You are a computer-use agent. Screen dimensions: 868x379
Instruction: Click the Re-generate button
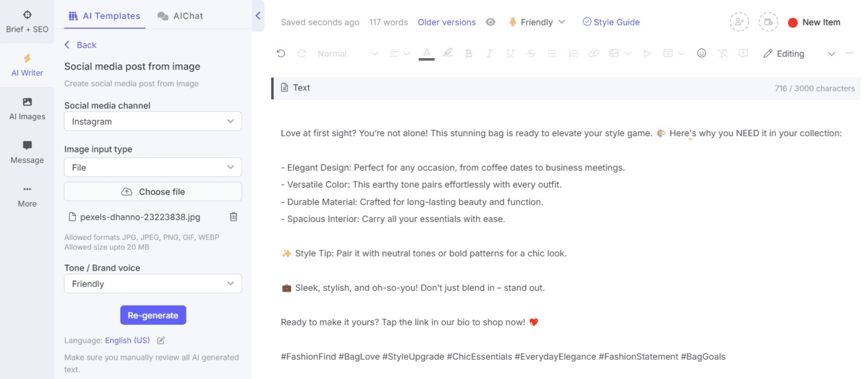pos(153,315)
